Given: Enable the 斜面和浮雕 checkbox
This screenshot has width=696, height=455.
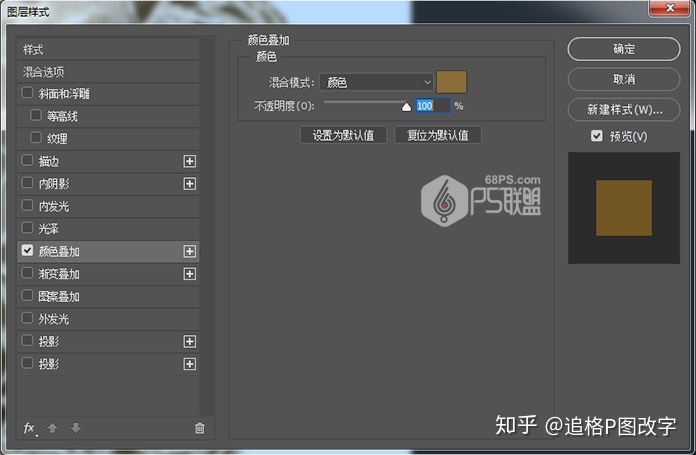Looking at the screenshot, I should tap(28, 93).
